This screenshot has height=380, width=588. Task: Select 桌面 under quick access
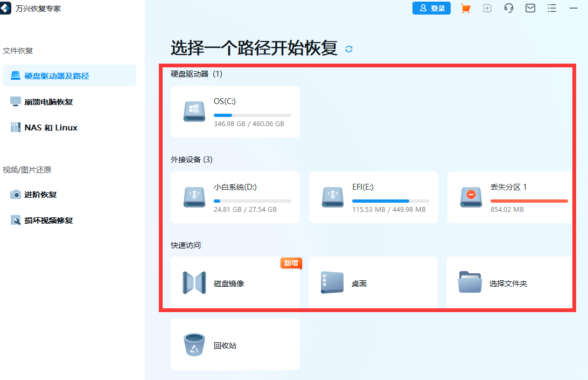373,282
